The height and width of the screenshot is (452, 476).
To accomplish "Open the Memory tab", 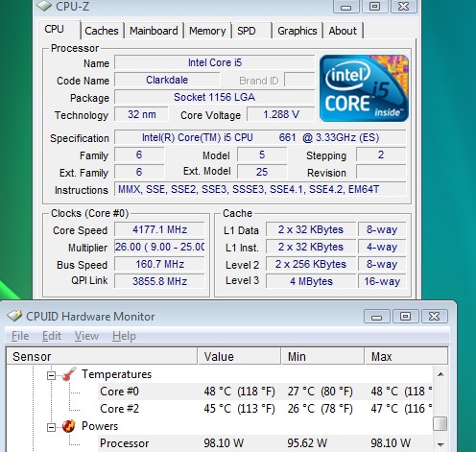I will pyautogui.click(x=207, y=31).
